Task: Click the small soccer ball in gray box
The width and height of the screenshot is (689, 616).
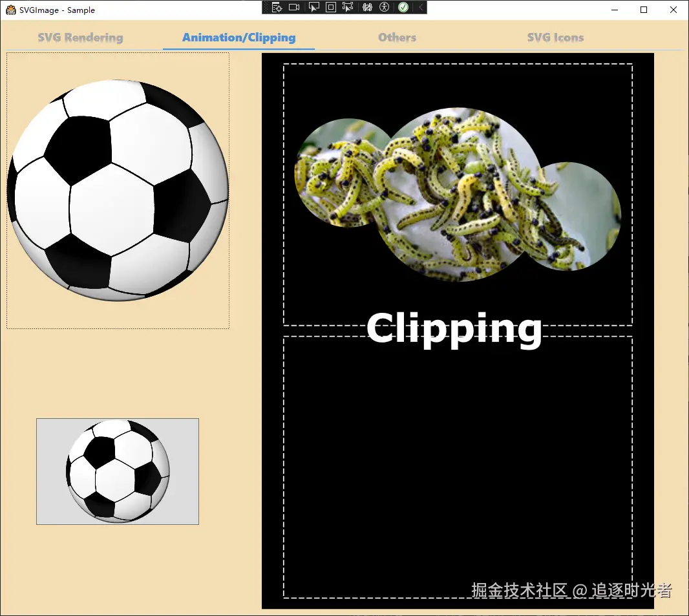Action: [118, 471]
